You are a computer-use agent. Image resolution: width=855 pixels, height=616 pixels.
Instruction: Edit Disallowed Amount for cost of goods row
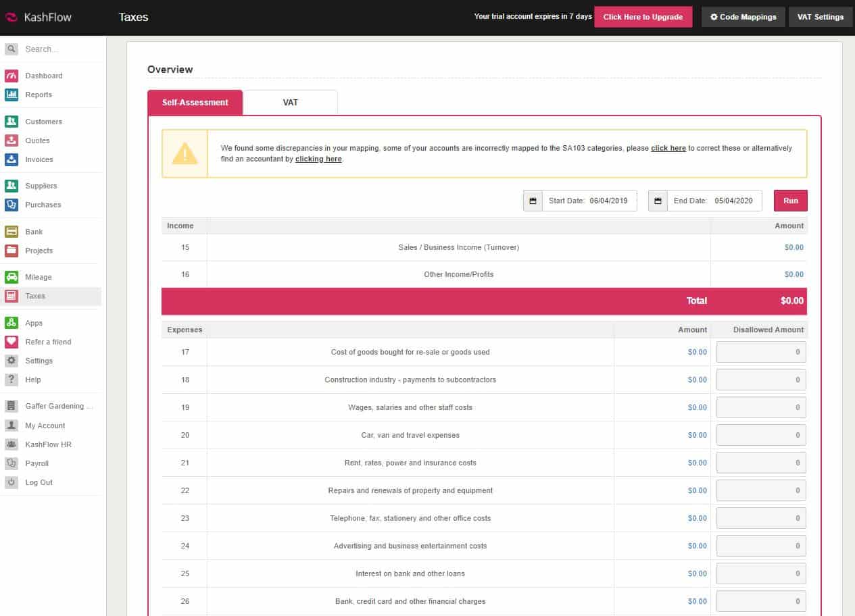coord(761,352)
